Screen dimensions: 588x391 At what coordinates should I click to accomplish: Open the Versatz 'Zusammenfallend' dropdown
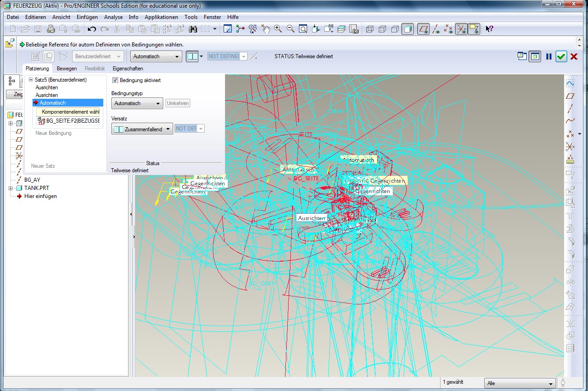tap(142, 129)
